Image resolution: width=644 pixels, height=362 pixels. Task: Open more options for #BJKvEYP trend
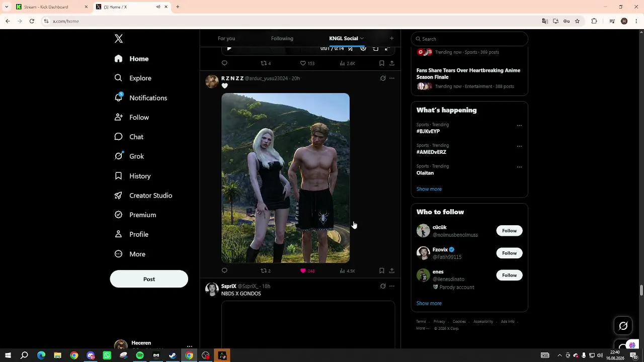click(x=519, y=126)
